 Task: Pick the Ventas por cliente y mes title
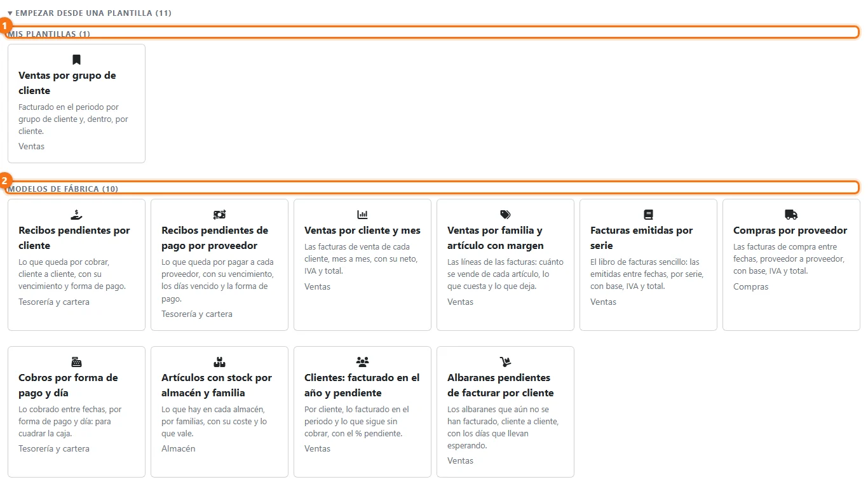click(x=362, y=231)
